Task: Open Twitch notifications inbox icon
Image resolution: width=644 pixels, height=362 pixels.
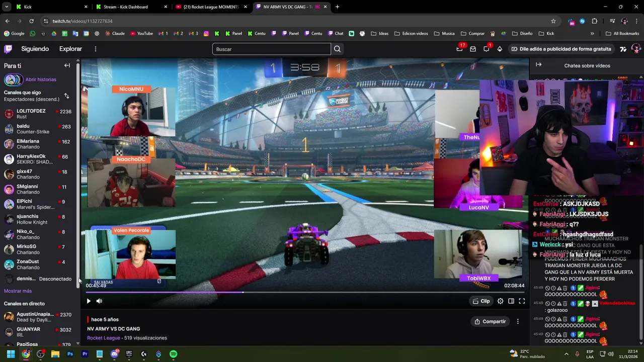Action: click(460, 49)
